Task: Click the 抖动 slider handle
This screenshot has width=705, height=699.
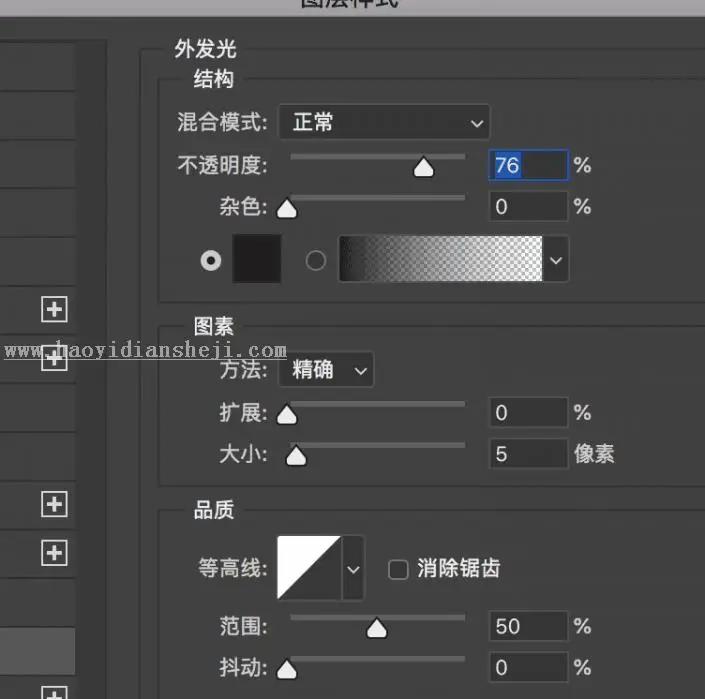Action: [287, 669]
